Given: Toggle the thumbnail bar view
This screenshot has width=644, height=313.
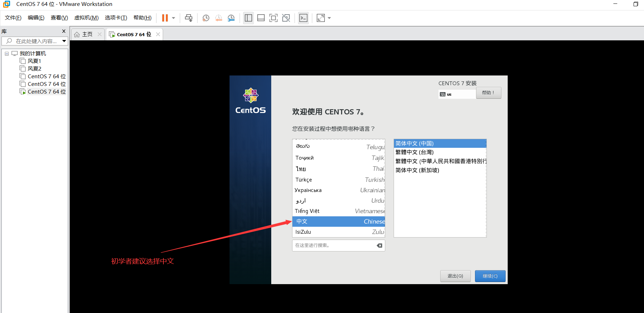Looking at the screenshot, I should coord(261,18).
